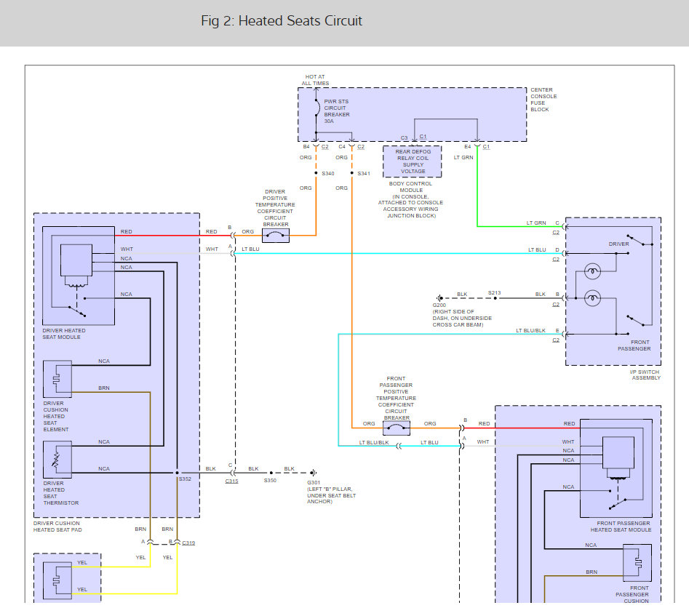This screenshot has width=689, height=616.
Task: Click the 'I/P SWITCH ASSEMBLY' label
Action: coord(645,375)
